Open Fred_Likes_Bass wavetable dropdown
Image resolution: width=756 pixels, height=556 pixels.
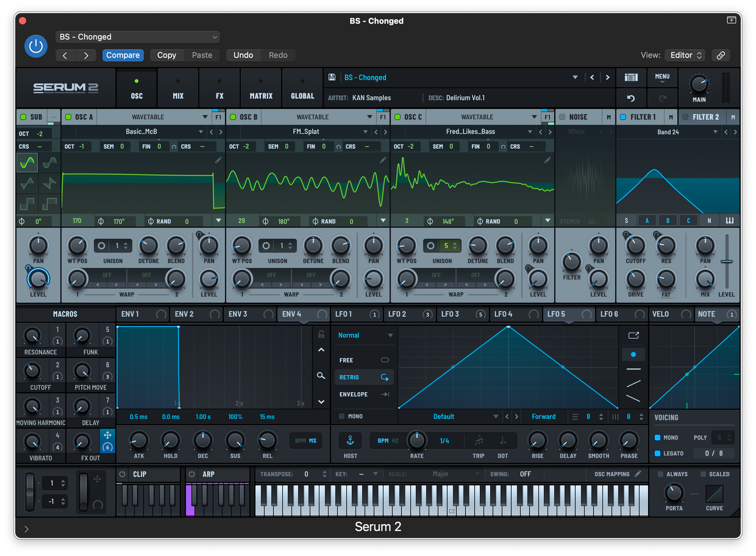pos(470,132)
